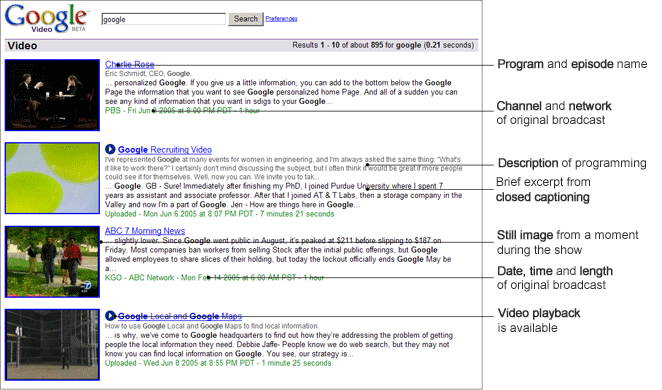Open the ABC 7 Morning News thumbnail
Image resolution: width=662 pixels, height=390 pixels.
(52, 262)
